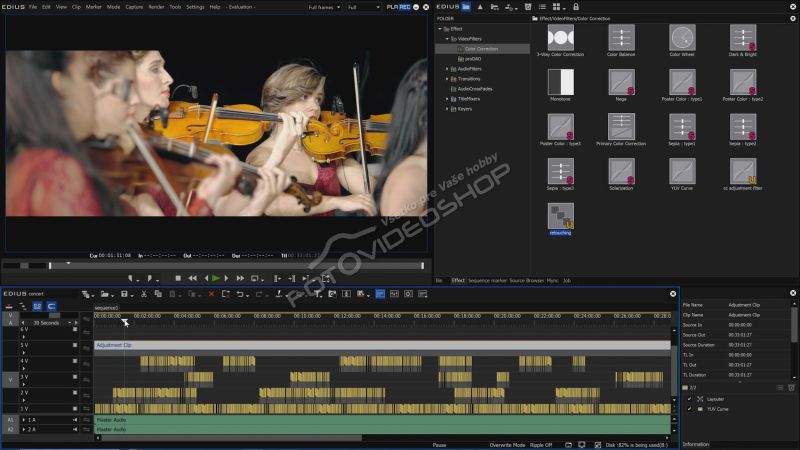Click the move up folder arrow icon
800x450 pixels.
[480, 7]
